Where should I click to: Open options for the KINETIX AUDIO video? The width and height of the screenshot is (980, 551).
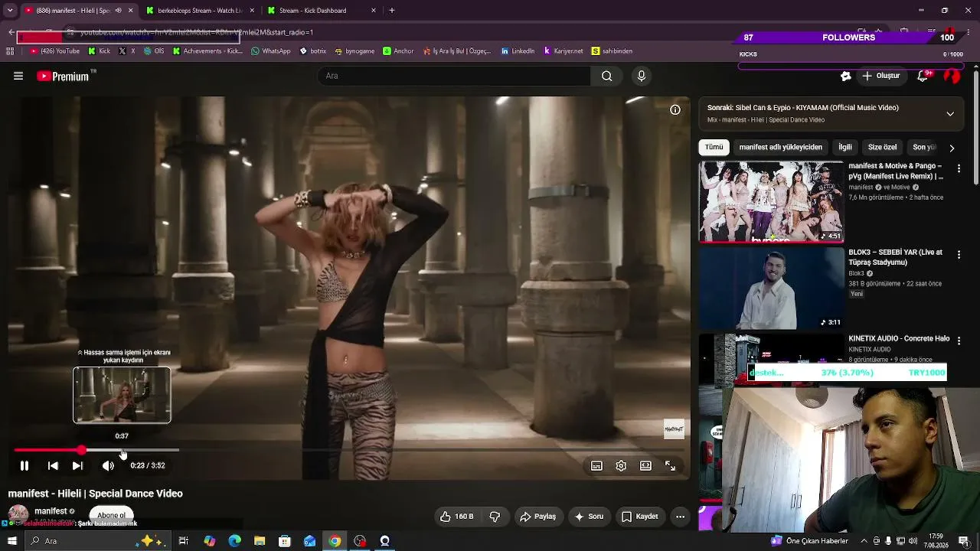pyautogui.click(x=959, y=340)
